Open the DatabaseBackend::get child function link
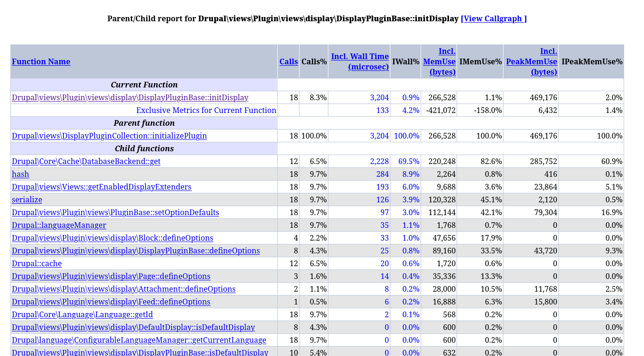 (x=86, y=161)
